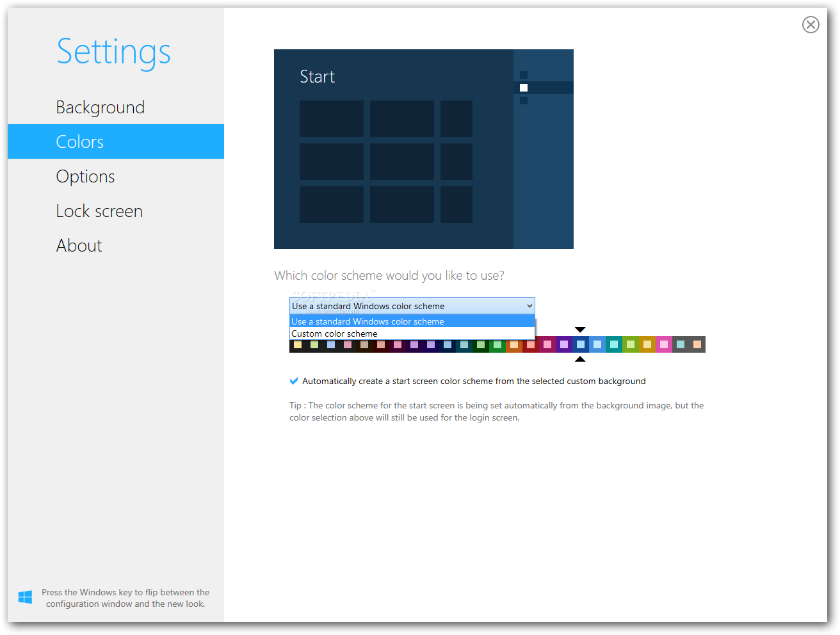Pick the black swatch with yellow accent
This screenshot has width=840, height=635.
click(298, 344)
